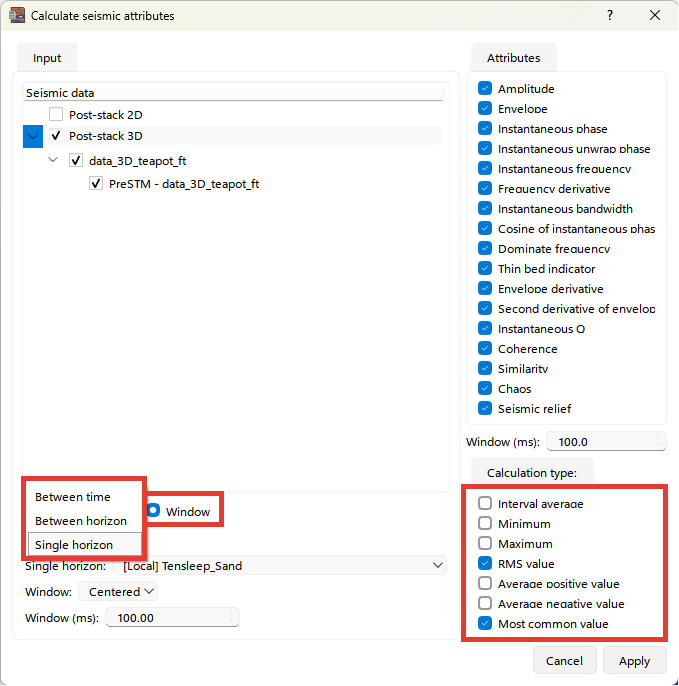679x686 pixels.
Task: Enable Average positive value calculation
Action: tap(485, 584)
